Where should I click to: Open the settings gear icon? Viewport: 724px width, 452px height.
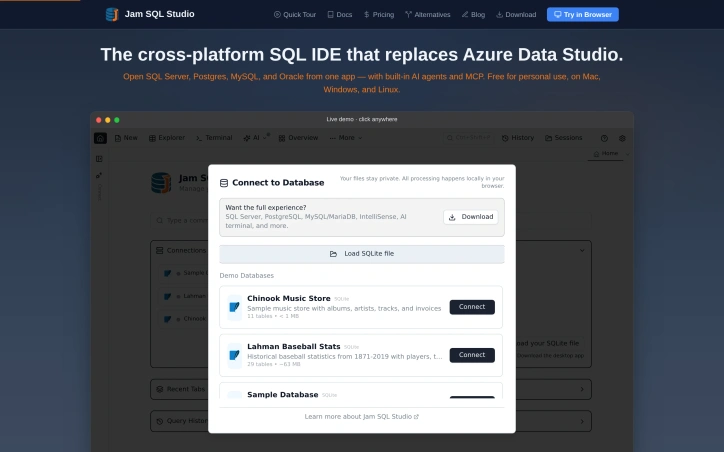click(622, 138)
